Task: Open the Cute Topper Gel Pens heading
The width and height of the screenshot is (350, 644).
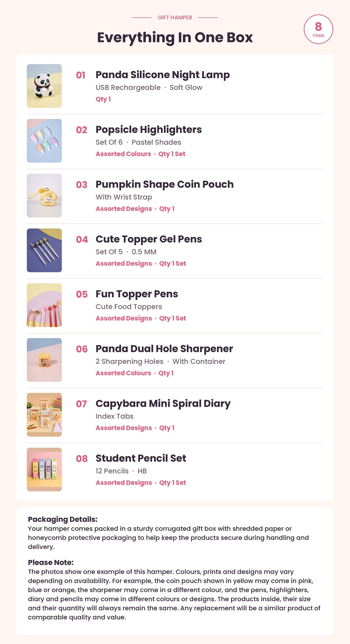Action: 149,239
